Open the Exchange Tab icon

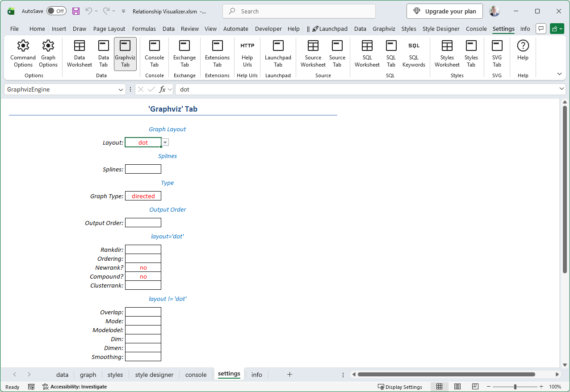point(184,46)
